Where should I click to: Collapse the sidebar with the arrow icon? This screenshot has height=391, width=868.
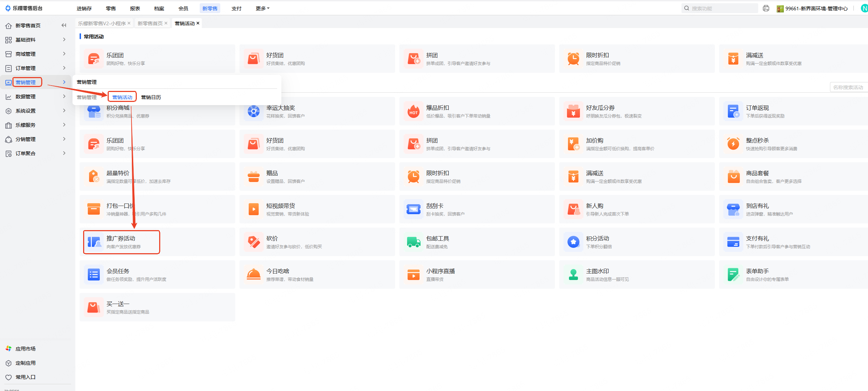[64, 25]
